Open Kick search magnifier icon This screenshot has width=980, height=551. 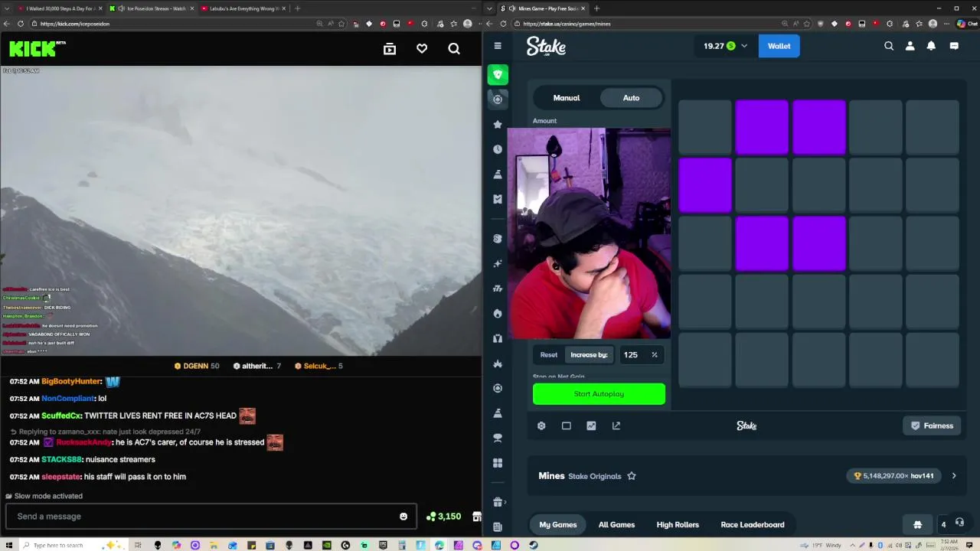(x=454, y=49)
